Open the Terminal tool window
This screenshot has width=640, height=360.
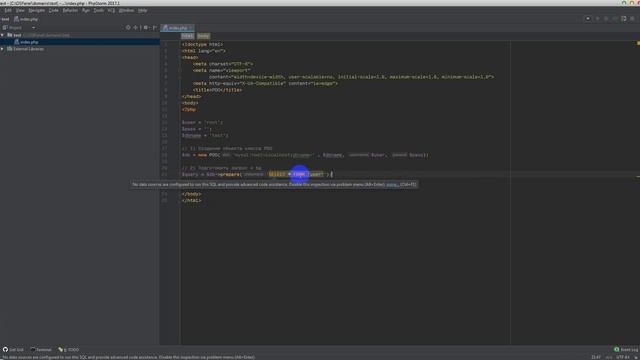(41, 350)
